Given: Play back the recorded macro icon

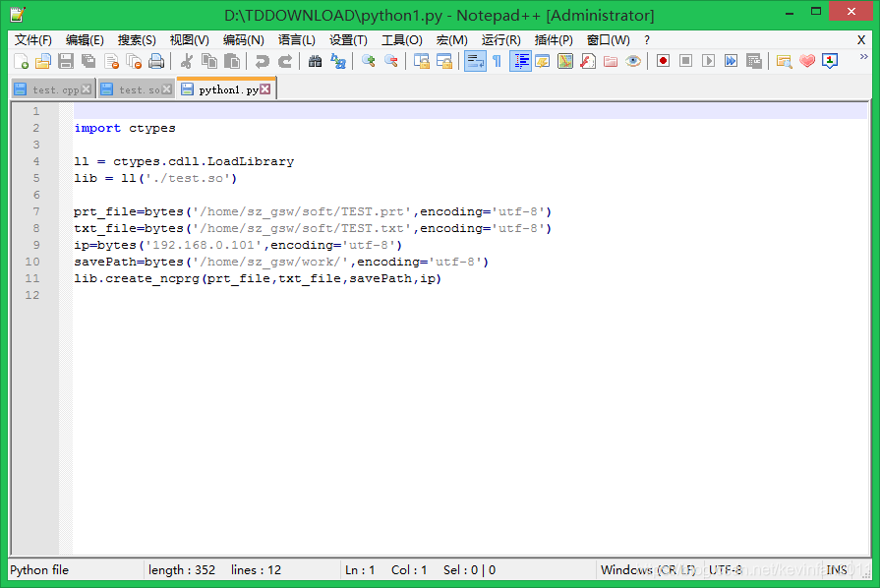Looking at the screenshot, I should pyautogui.click(x=708, y=61).
